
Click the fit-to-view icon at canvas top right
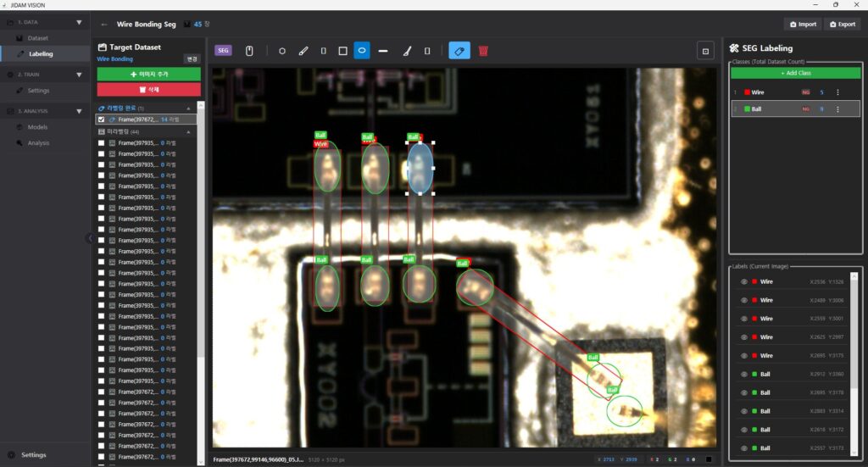point(705,51)
